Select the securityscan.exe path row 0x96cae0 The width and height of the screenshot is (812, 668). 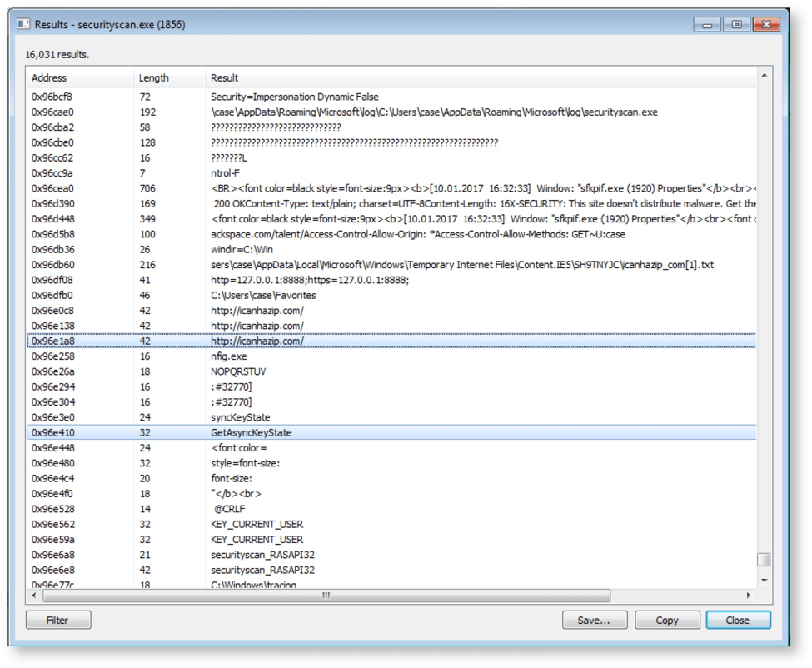[391, 112]
